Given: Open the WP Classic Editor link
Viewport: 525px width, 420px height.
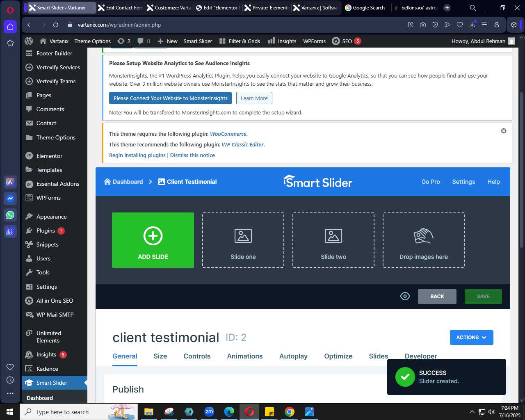Looking at the screenshot, I should click(x=243, y=144).
